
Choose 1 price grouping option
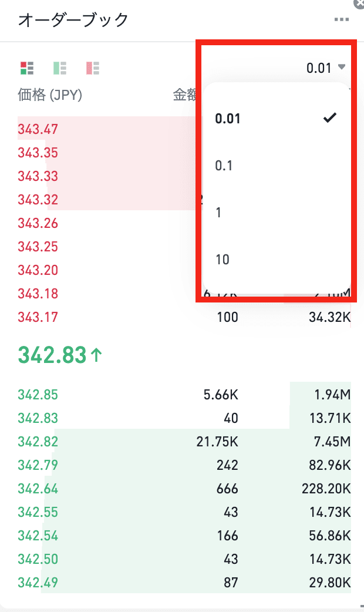(277, 213)
